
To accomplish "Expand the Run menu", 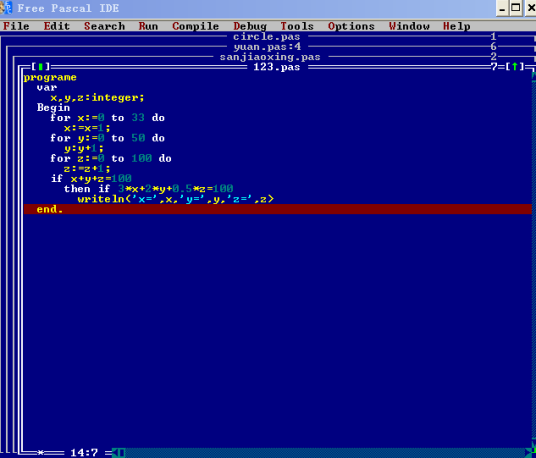I will [x=148, y=26].
